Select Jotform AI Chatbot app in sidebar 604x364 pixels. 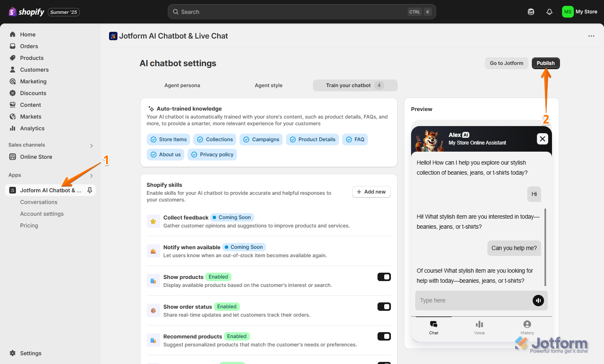(x=50, y=190)
